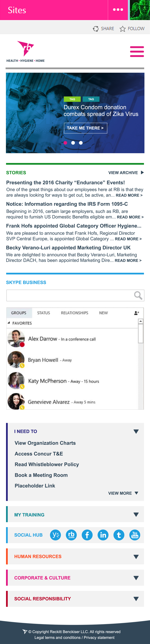Open the pink hamburger menu
The width and height of the screenshot is (150, 644).
pos(137,52)
